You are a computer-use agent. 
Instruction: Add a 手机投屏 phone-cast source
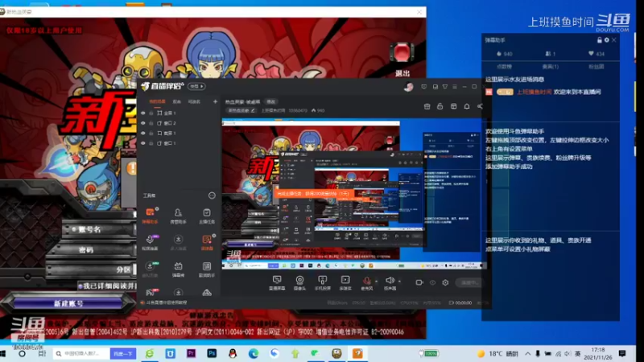323,282
